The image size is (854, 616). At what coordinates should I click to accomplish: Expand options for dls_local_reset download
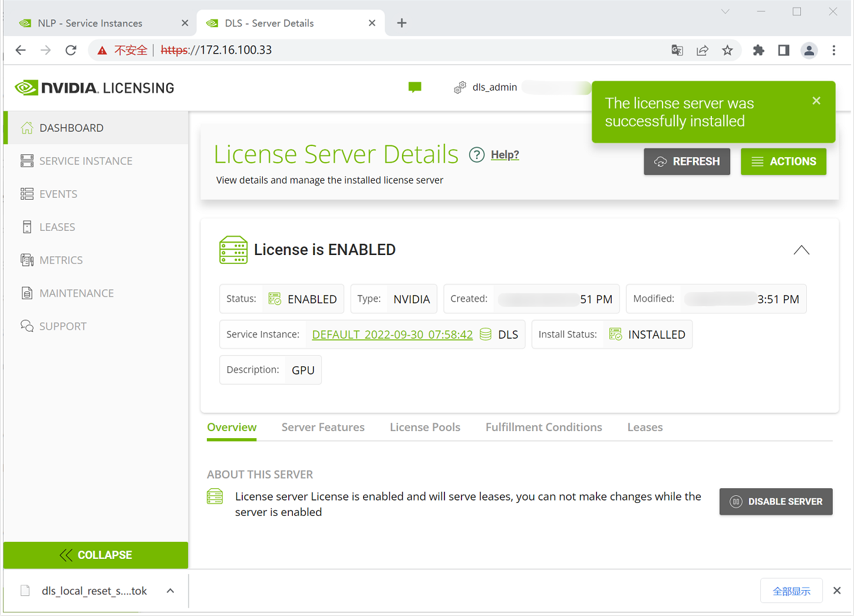(170, 591)
